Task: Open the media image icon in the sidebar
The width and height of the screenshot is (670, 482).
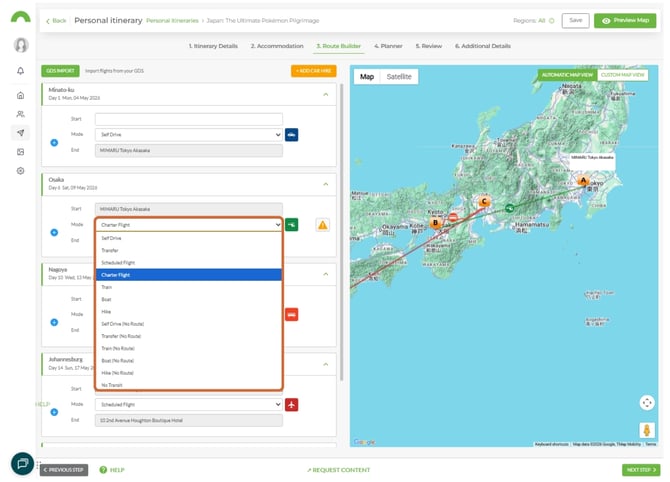Action: (21, 152)
